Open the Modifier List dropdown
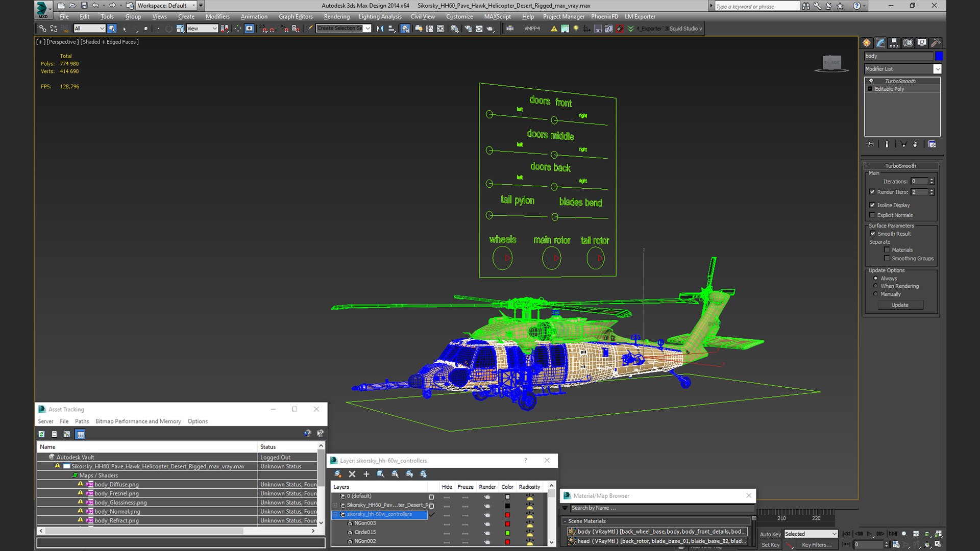Screen dimensions: 980x551 [x=902, y=69]
